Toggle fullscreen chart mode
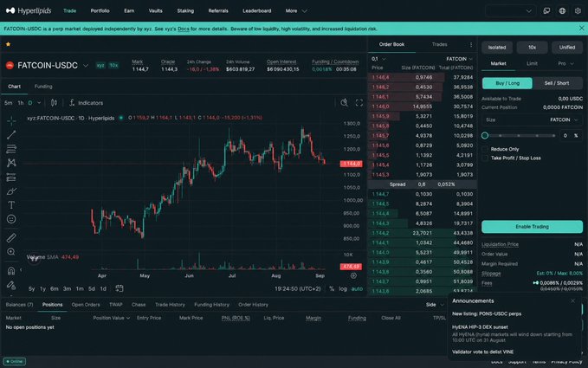The width and height of the screenshot is (588, 368). [x=359, y=103]
